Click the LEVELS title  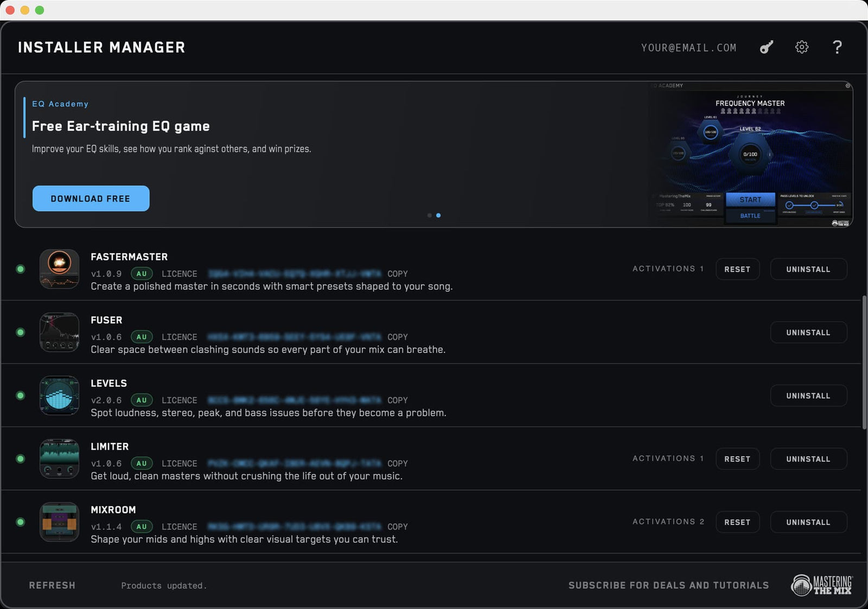pos(108,383)
